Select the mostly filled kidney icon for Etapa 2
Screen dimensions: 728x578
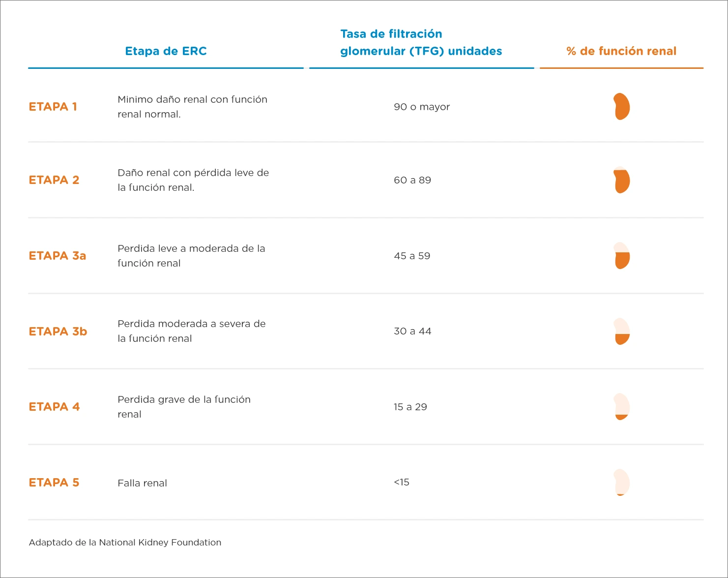[622, 180]
